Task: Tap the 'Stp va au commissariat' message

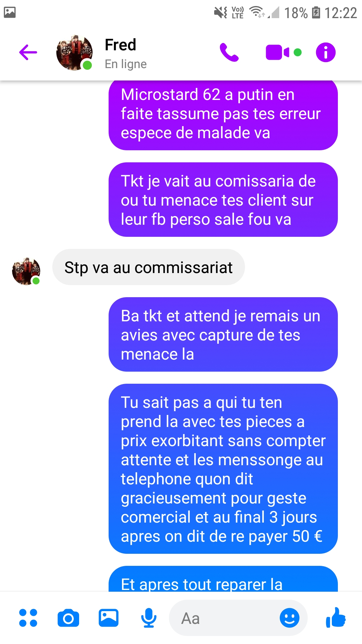Action: pos(148,267)
